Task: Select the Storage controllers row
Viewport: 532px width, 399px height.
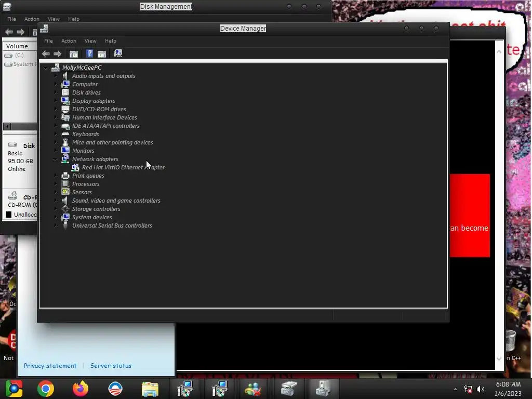Action: (96, 209)
